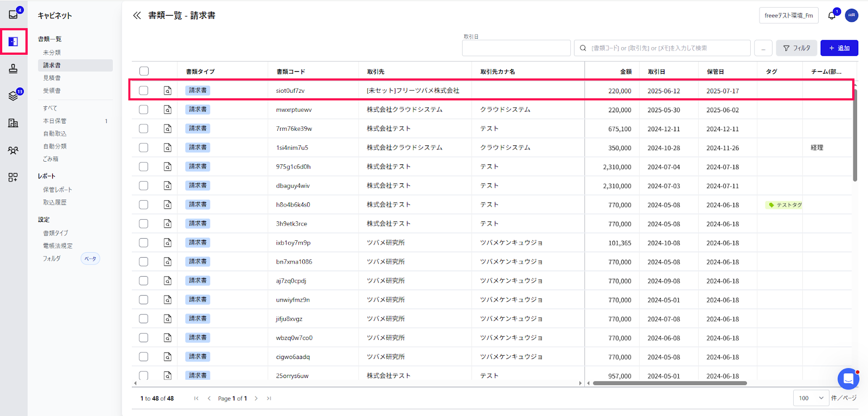The image size is (868, 416).
Task: Open 保管レポート link
Action: pyautogui.click(x=58, y=190)
